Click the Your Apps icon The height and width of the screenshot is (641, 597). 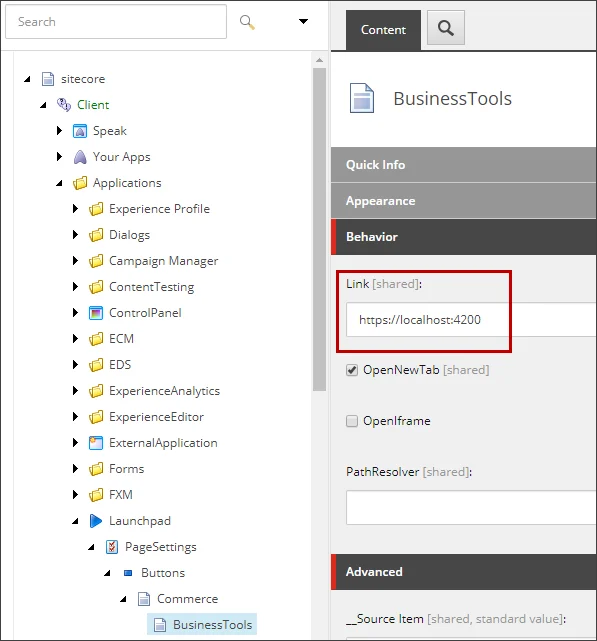point(80,157)
